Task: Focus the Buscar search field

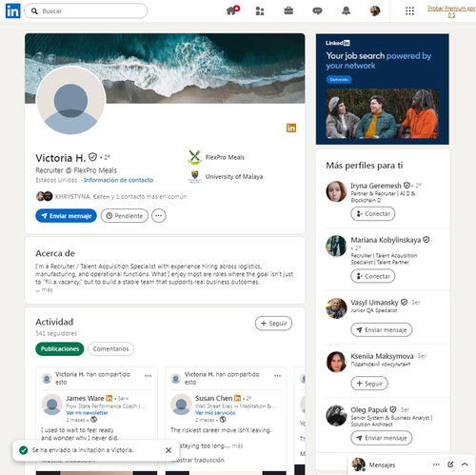Action: tap(86, 11)
